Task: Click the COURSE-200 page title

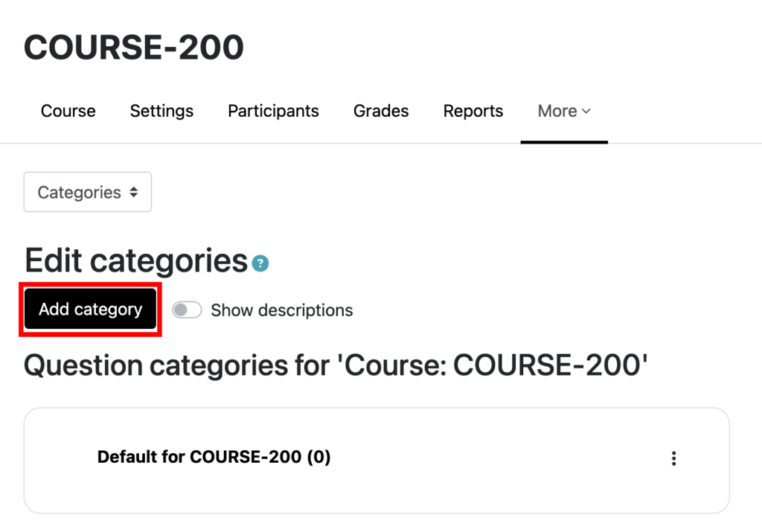Action: (134, 48)
